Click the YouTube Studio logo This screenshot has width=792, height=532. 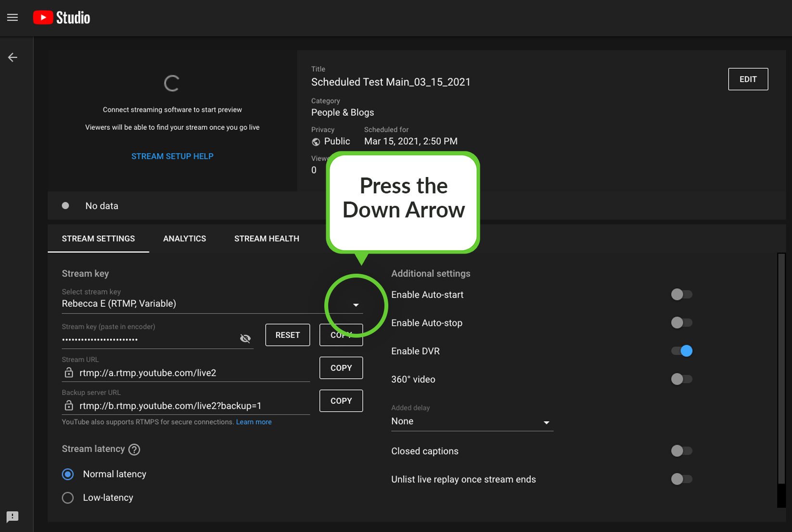(x=62, y=18)
